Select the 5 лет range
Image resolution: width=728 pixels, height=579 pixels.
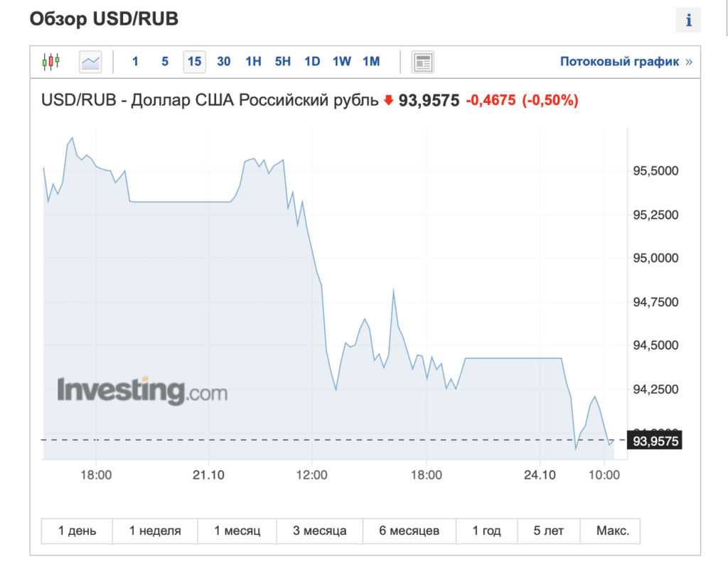(550, 531)
